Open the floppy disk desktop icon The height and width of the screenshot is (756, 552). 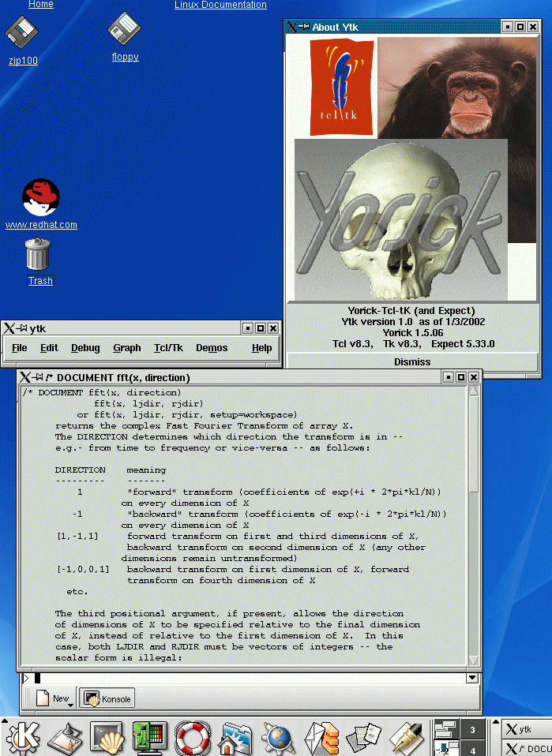click(125, 31)
